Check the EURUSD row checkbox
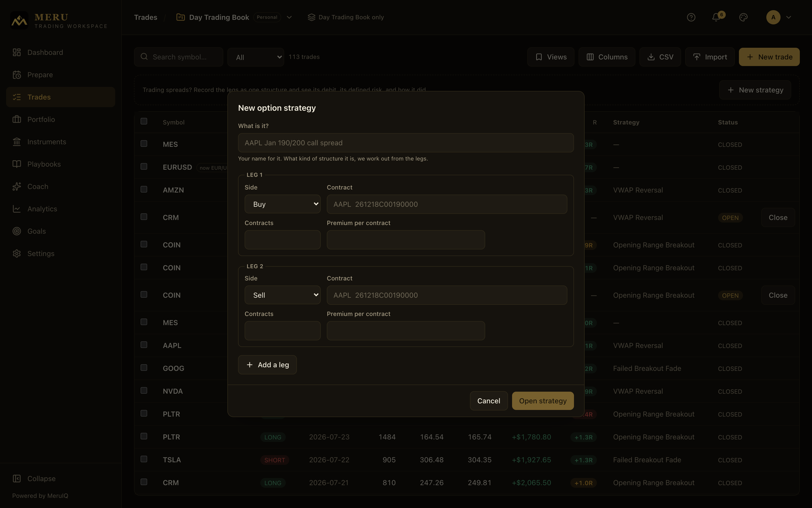The width and height of the screenshot is (812, 508). pos(144,166)
